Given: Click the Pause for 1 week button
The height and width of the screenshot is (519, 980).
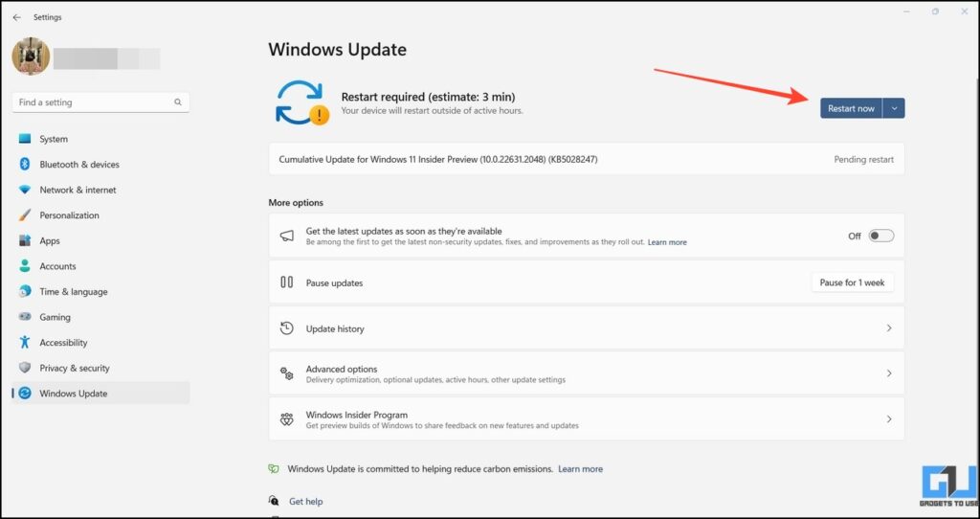Looking at the screenshot, I should point(853,282).
